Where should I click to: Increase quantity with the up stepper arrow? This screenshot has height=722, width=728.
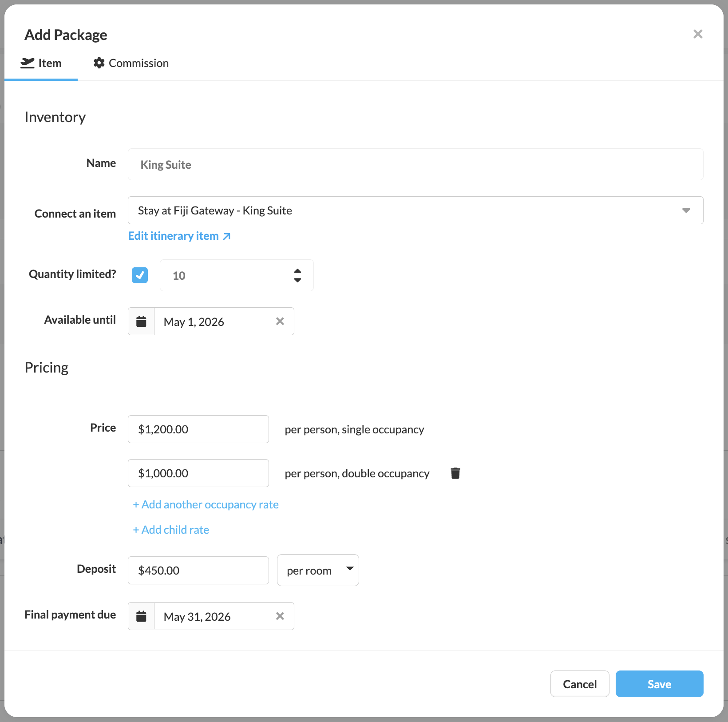coord(297,271)
